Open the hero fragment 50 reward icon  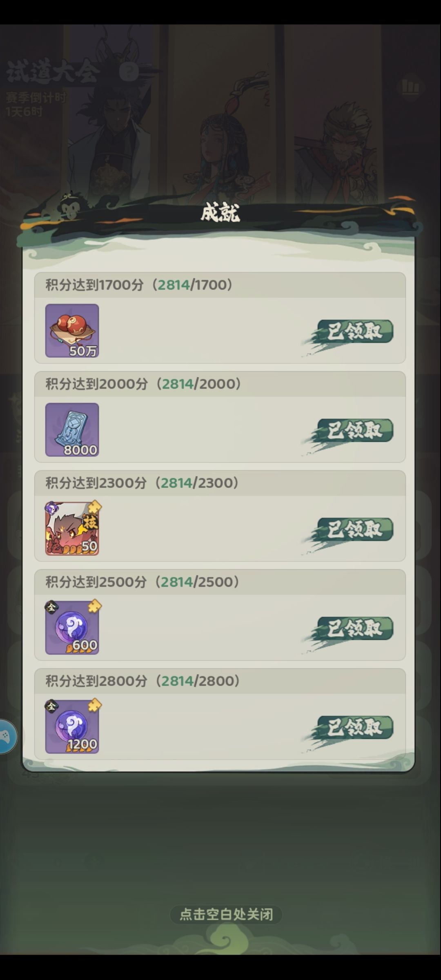click(72, 528)
